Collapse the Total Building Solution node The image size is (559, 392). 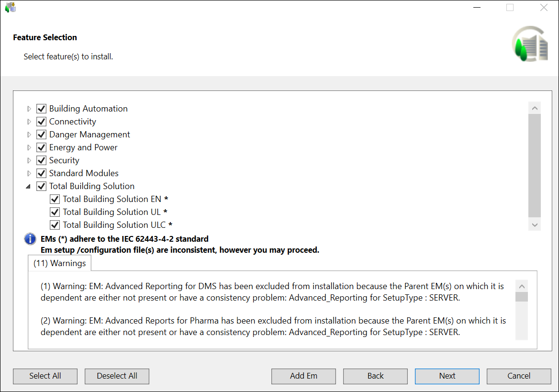pos(28,186)
